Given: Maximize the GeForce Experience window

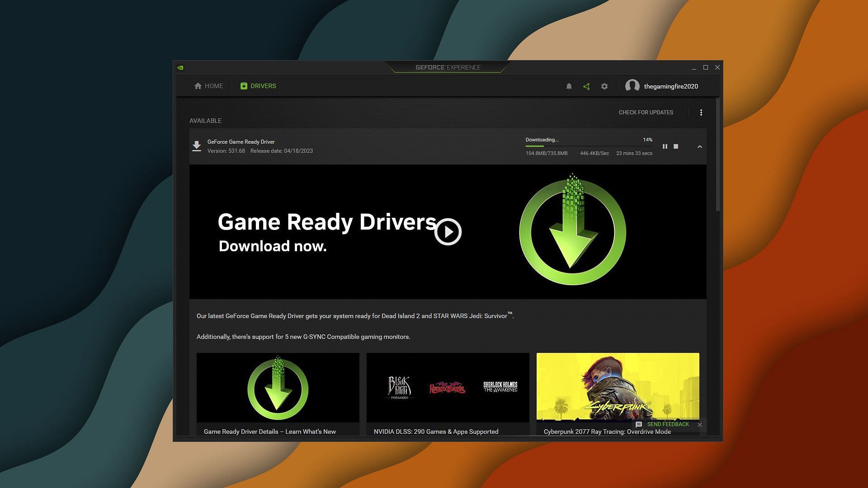Looking at the screenshot, I should pyautogui.click(x=706, y=67).
